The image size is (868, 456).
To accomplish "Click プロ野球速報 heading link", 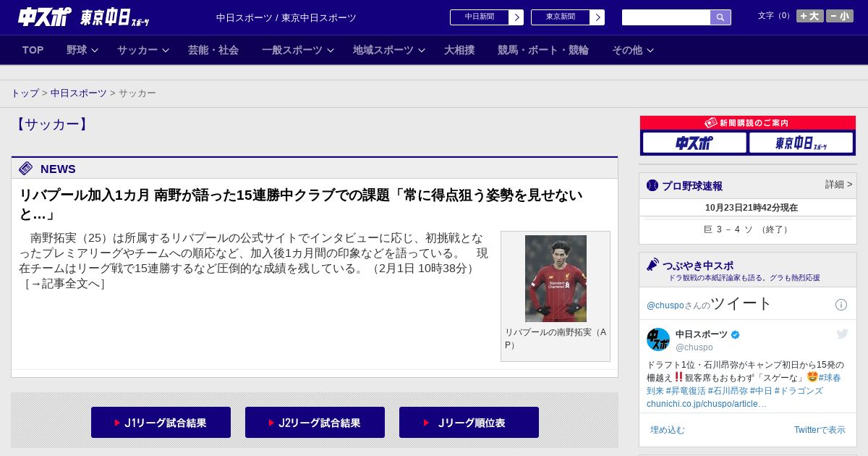I will click(x=692, y=186).
